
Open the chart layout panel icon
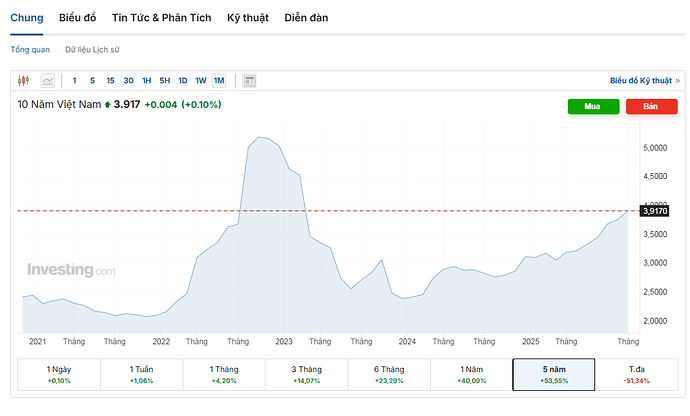tap(250, 80)
